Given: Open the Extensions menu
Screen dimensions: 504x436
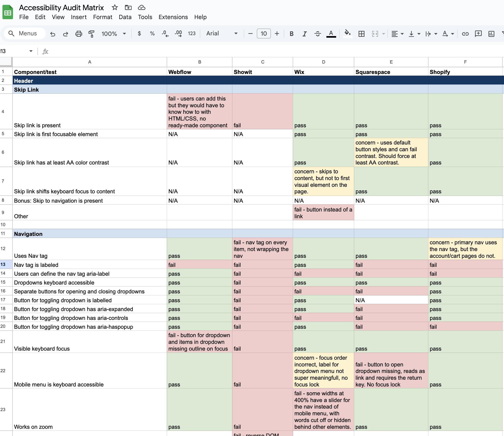Looking at the screenshot, I should coord(173,17).
